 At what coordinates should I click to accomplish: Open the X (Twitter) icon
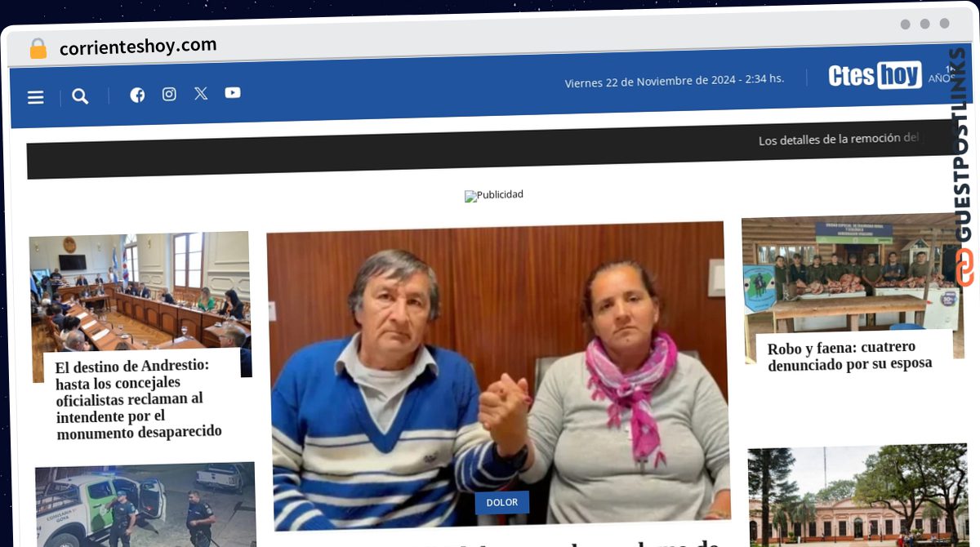(x=201, y=93)
